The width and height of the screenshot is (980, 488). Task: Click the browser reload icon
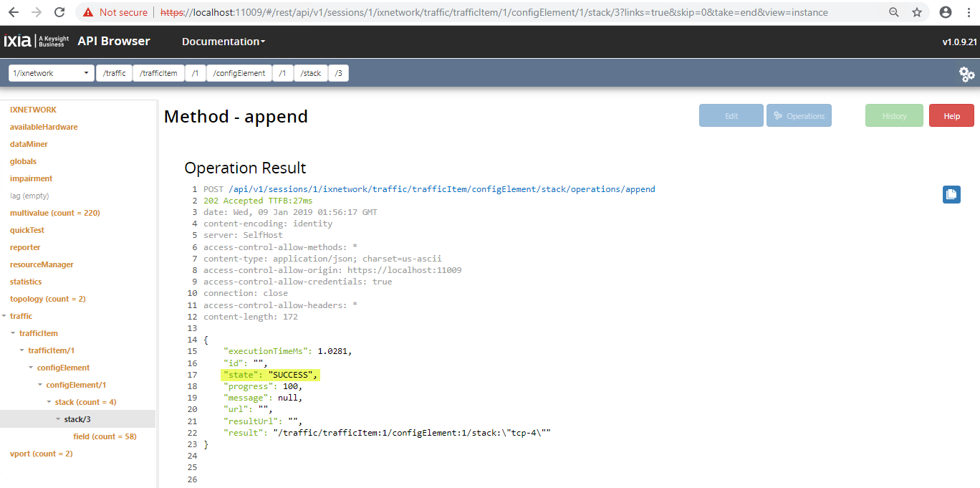tap(59, 12)
